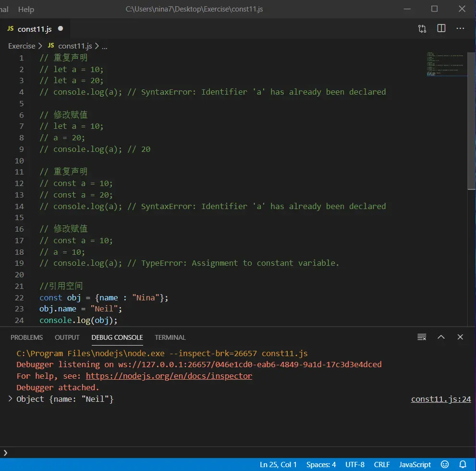Image resolution: width=476 pixels, height=471 pixels.
Task: Click the smiley feedback icon in status bar
Action: [445, 464]
